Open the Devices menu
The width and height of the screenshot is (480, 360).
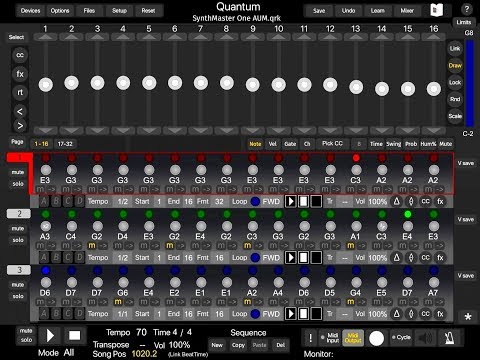coord(30,11)
